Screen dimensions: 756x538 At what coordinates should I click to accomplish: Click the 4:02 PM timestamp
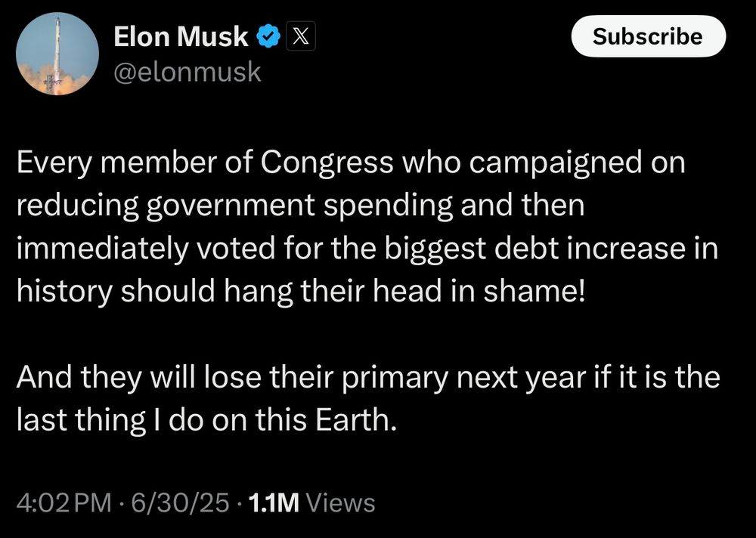point(64,502)
